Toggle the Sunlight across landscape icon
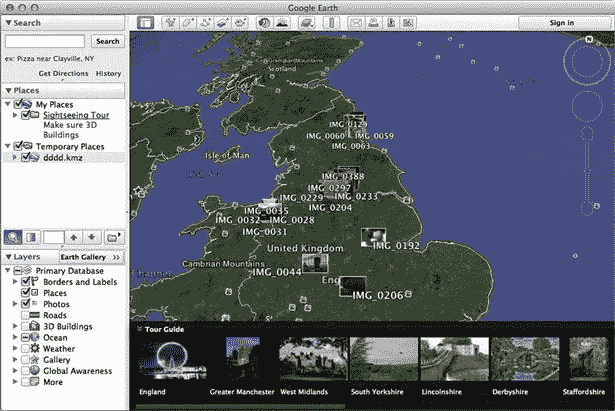 click(282, 23)
